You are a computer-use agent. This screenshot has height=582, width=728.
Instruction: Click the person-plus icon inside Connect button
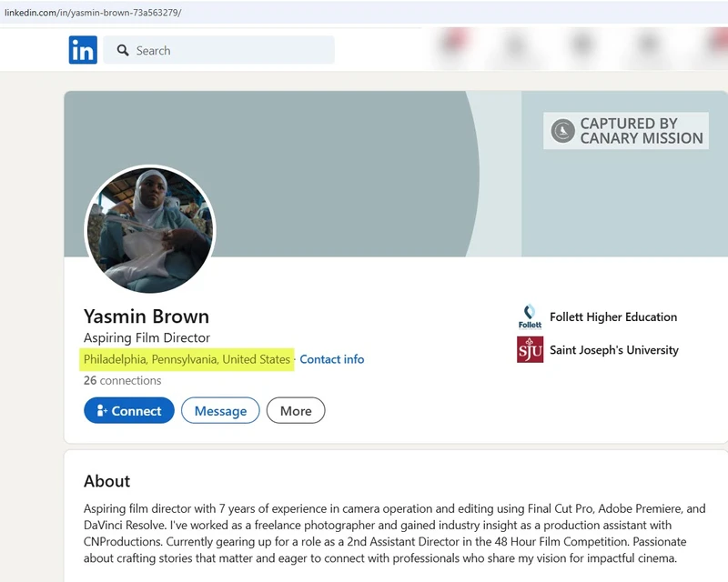point(103,410)
